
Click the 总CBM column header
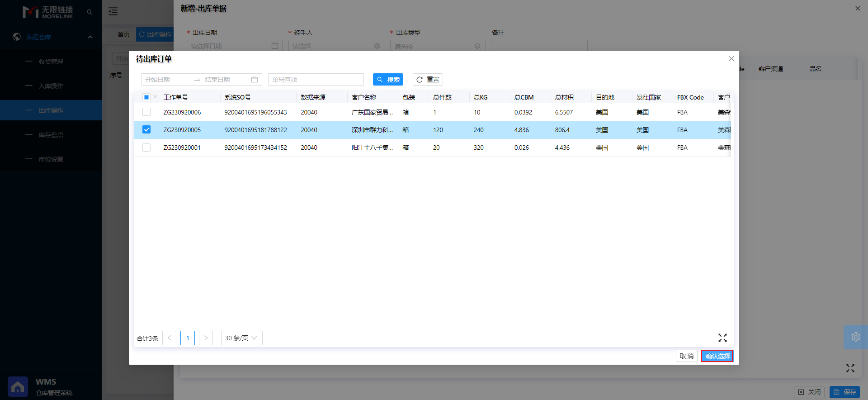[524, 97]
